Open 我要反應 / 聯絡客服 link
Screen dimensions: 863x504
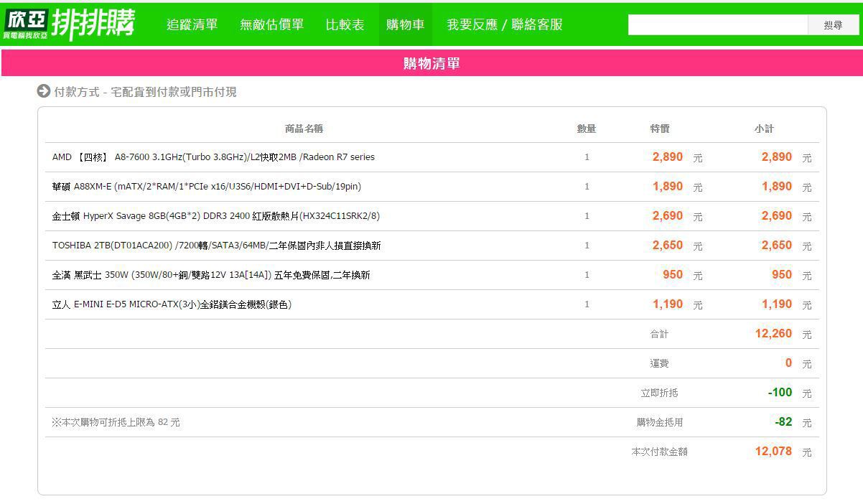[x=504, y=24]
